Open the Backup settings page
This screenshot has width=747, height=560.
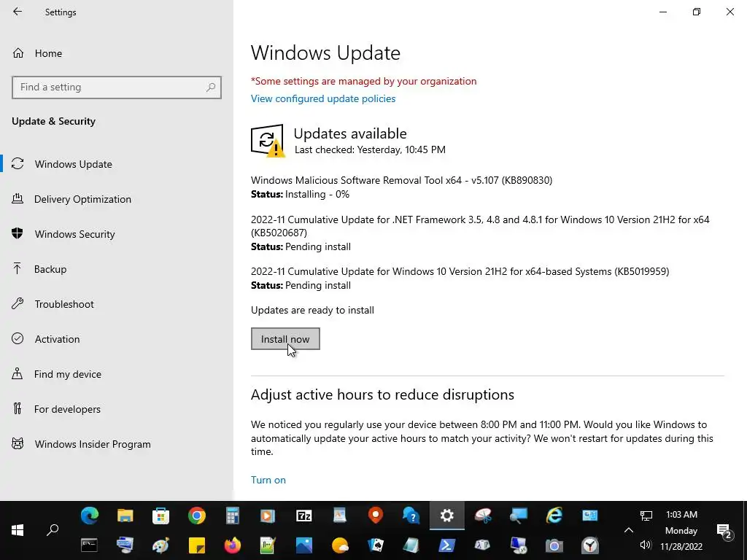[39, 269]
